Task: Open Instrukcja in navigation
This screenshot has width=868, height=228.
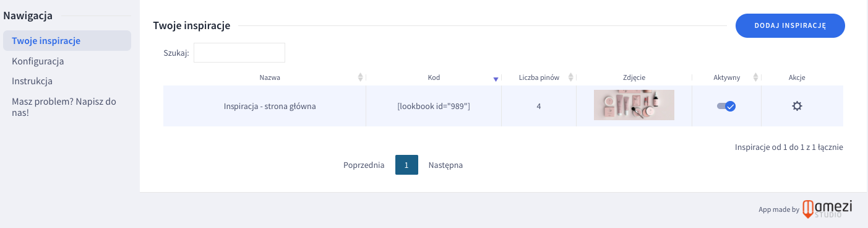Action: point(32,81)
